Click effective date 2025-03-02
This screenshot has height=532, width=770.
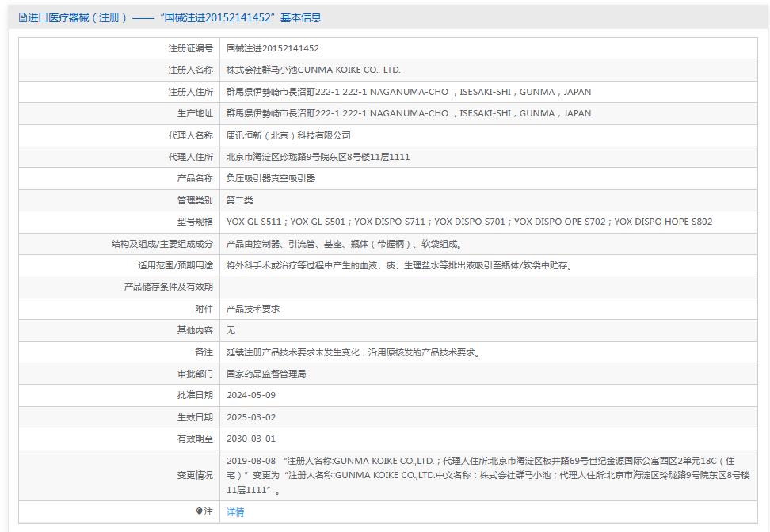pos(251,417)
